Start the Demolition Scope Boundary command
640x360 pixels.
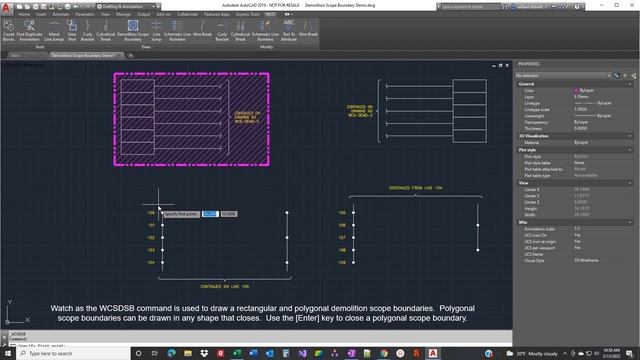(x=133, y=31)
